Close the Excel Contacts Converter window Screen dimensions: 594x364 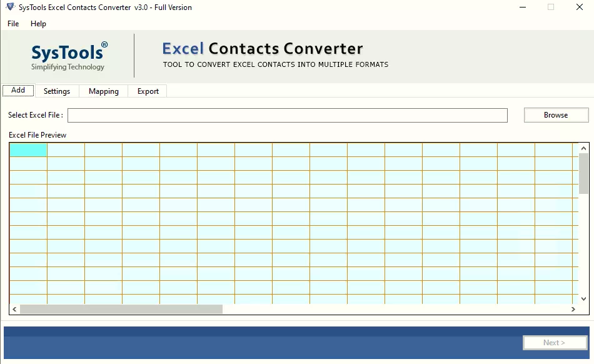tap(579, 8)
